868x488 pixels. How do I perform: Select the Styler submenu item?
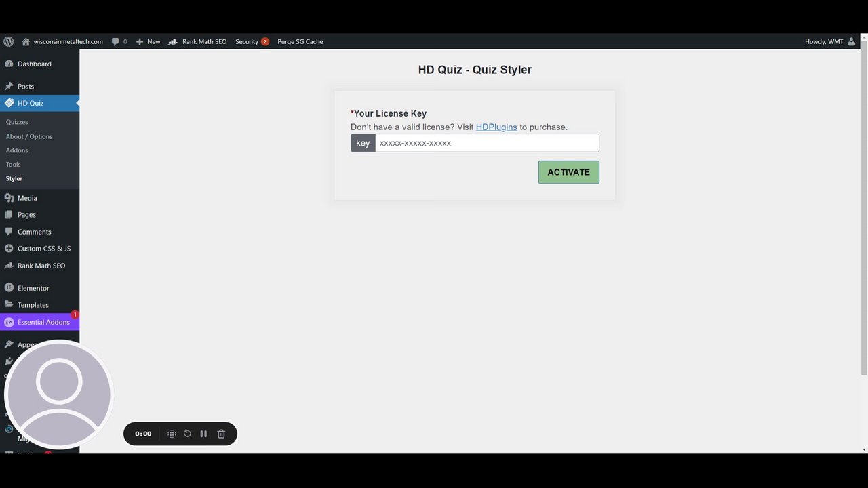pyautogui.click(x=14, y=178)
